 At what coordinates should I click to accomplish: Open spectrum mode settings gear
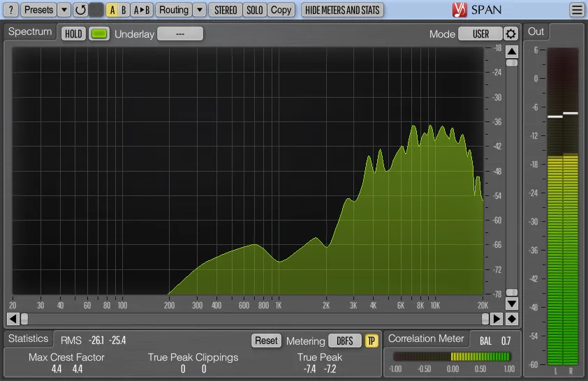[510, 33]
